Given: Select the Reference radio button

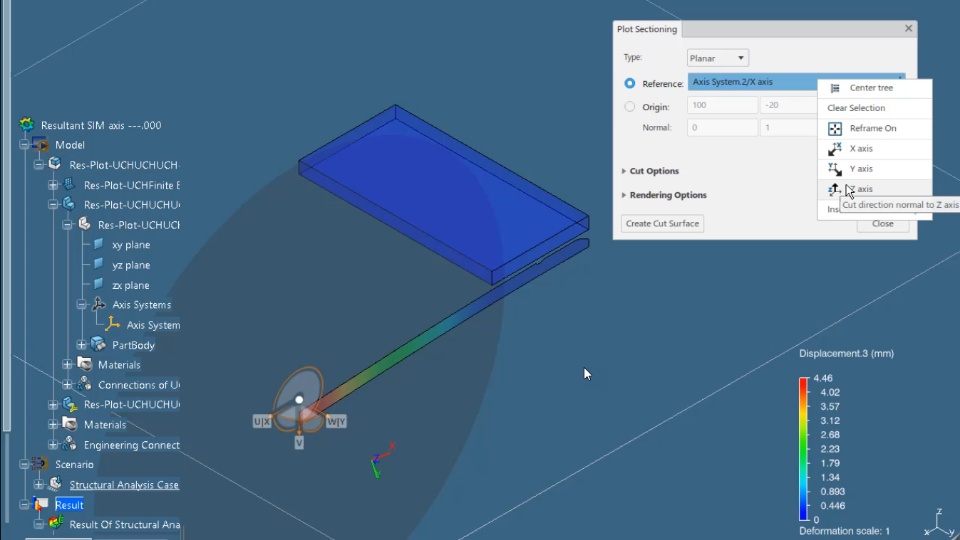Looking at the screenshot, I should click(x=629, y=83).
